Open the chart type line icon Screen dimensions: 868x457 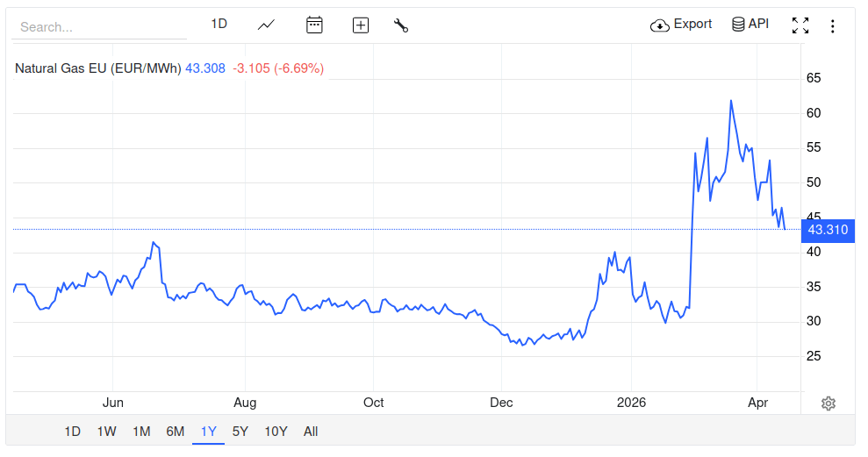[x=267, y=25]
